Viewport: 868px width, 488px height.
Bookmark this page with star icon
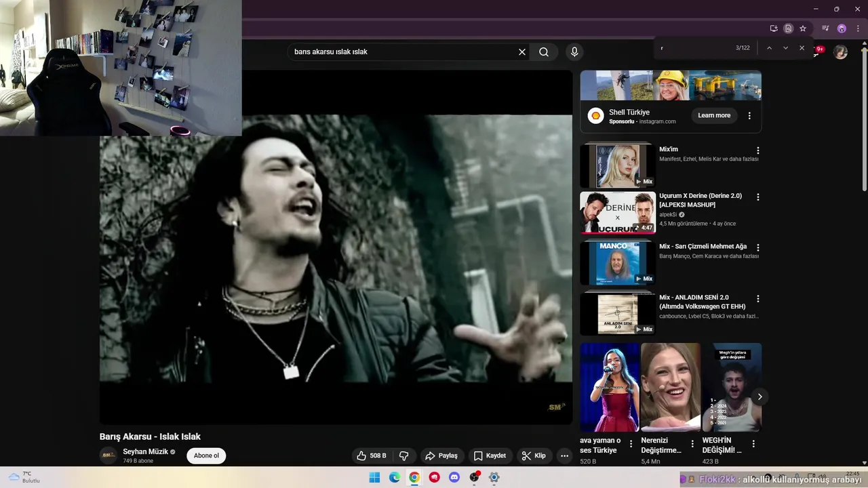click(803, 28)
